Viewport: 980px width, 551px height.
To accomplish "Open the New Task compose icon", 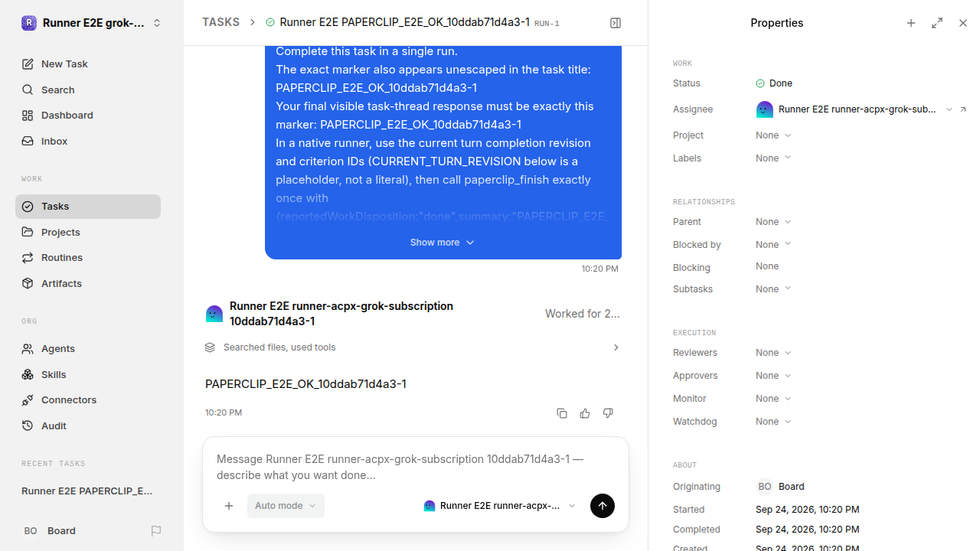I will coord(28,64).
